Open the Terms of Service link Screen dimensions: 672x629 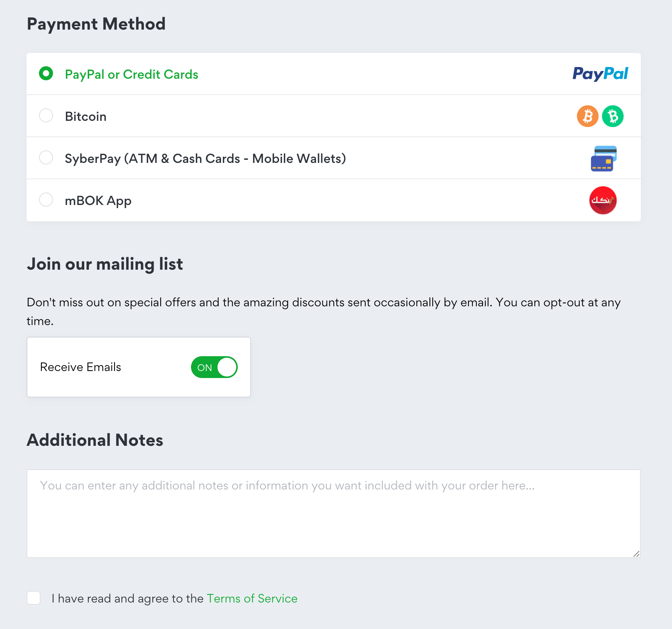pos(252,599)
